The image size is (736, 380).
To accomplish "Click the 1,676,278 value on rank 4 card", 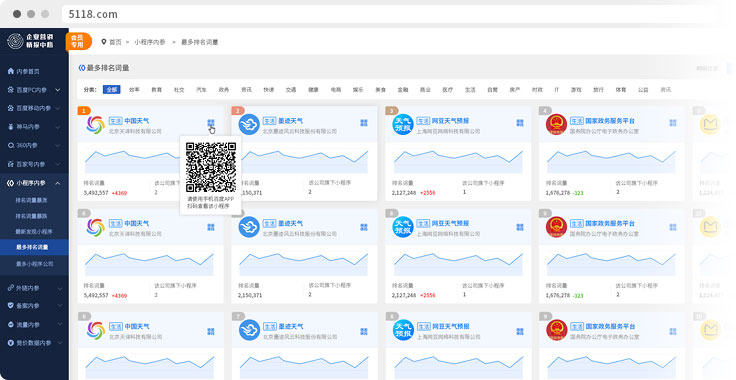I will (558, 193).
